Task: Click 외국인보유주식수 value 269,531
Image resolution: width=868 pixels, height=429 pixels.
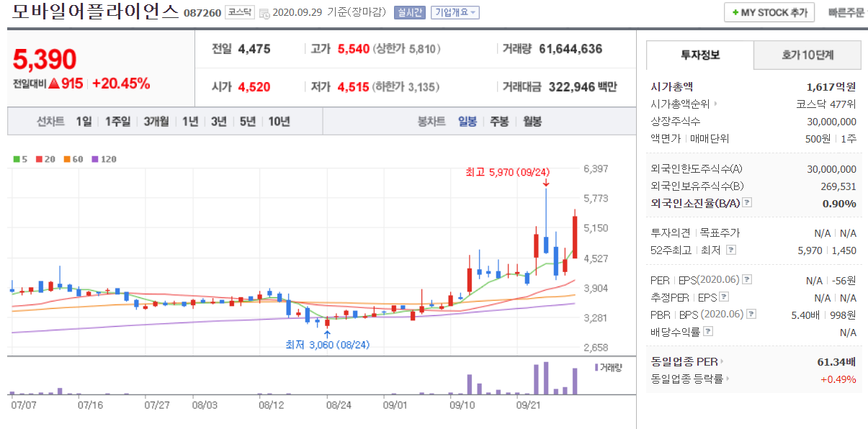Action: point(839,186)
